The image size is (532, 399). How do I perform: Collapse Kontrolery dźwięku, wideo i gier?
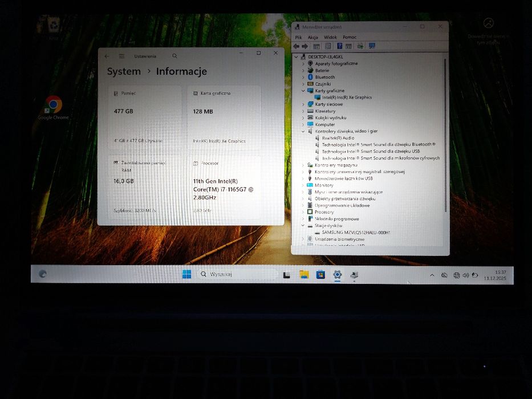[x=303, y=131]
